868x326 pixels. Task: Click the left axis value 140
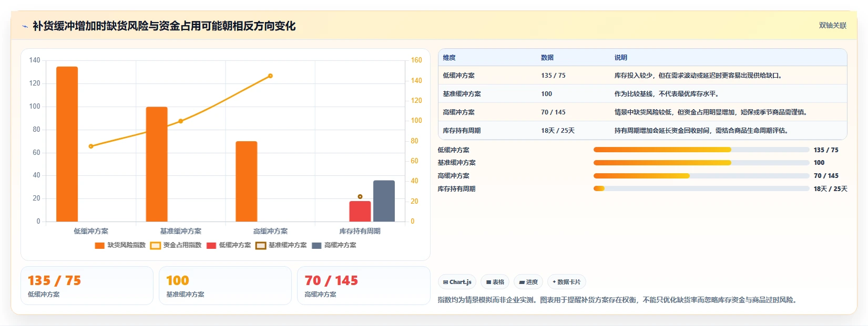35,60
